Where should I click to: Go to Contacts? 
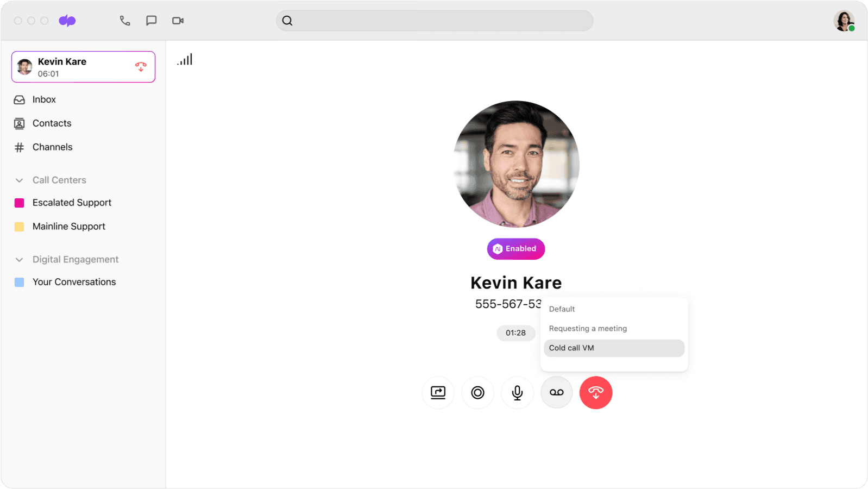pyautogui.click(x=52, y=123)
